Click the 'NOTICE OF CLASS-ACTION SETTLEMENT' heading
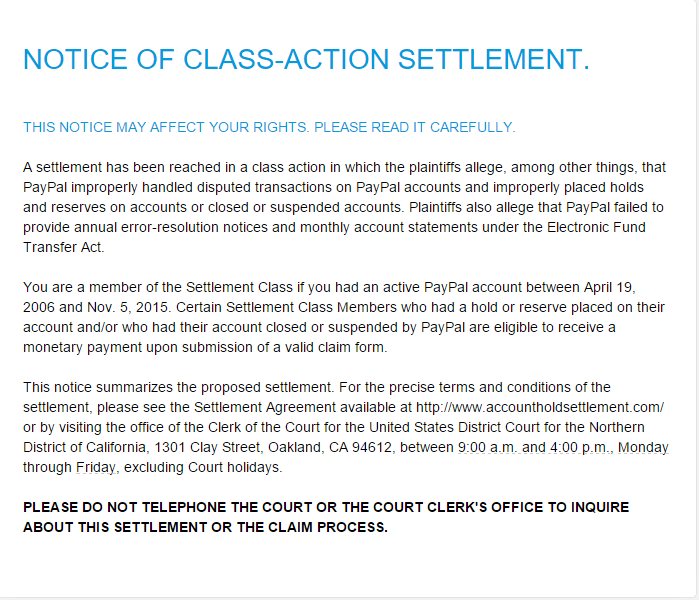Image resolution: width=699 pixels, height=600 pixels. pyautogui.click(x=307, y=59)
